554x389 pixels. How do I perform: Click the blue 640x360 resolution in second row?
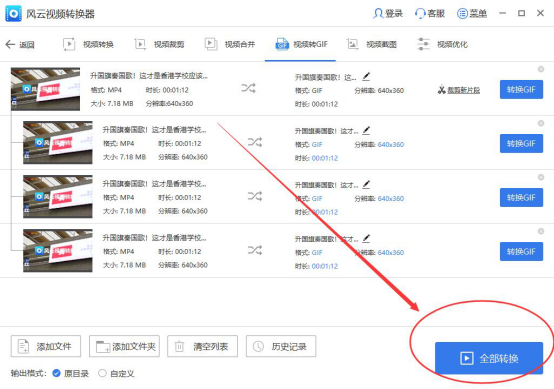pyautogui.click(x=391, y=145)
